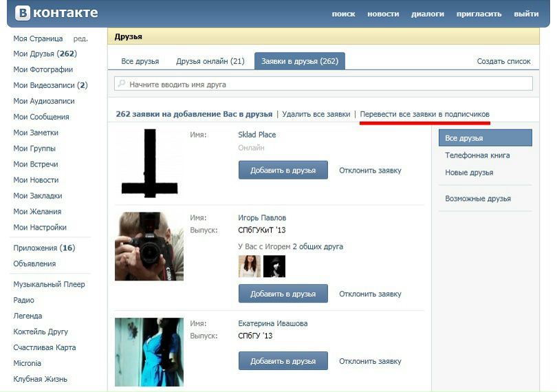Screen dimensions: 557x392
Task: Click the VKontakte logo
Action: pyautogui.click(x=56, y=13)
